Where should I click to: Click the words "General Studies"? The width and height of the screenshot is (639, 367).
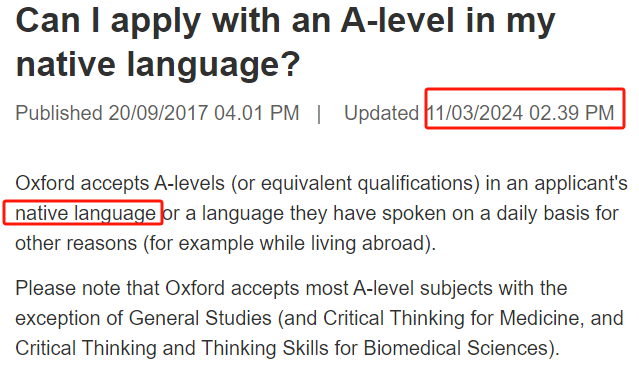(200, 318)
